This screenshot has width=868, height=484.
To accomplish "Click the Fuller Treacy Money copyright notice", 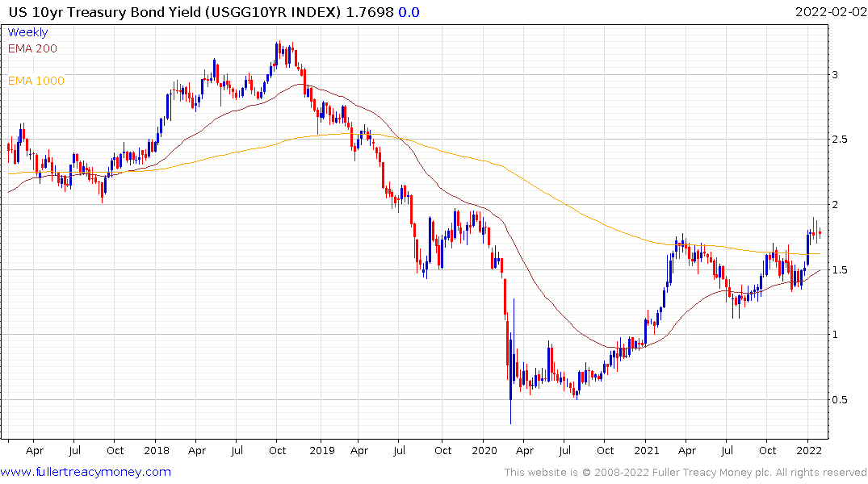I will [x=686, y=473].
